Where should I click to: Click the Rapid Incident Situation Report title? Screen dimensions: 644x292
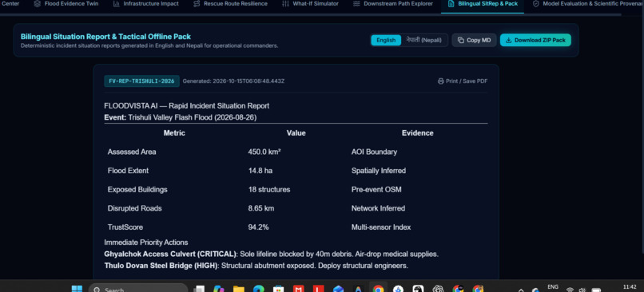click(x=187, y=106)
